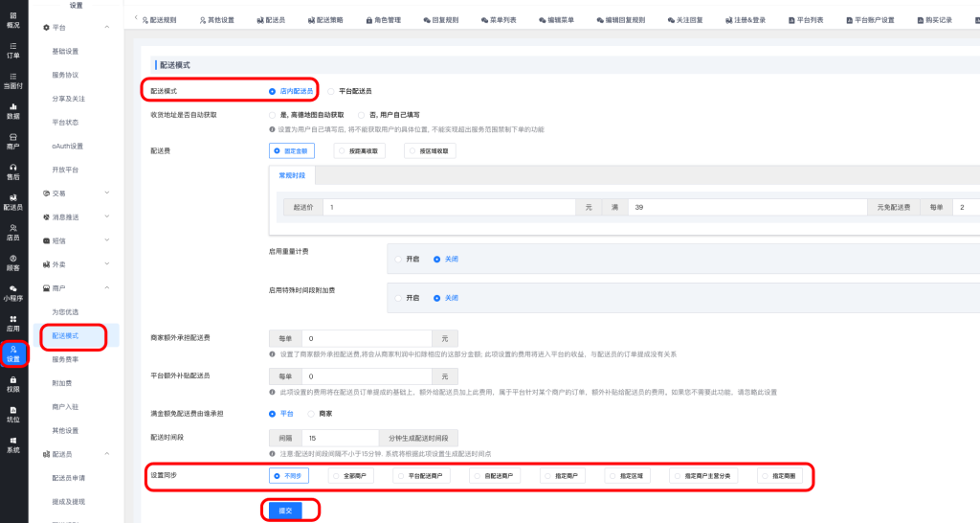980x523 pixels.
Task: Open 服务费率 in the settings menu
Action: [65, 359]
